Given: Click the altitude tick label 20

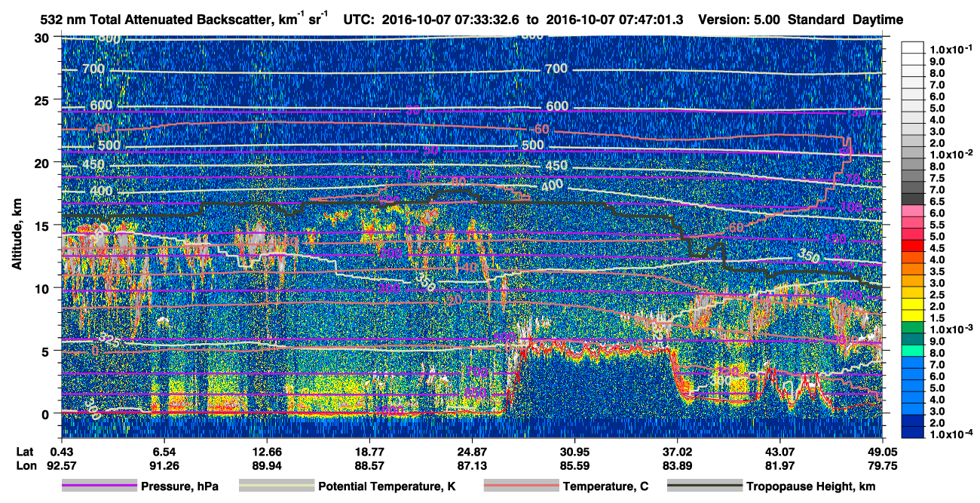Looking at the screenshot, I should click(41, 163).
